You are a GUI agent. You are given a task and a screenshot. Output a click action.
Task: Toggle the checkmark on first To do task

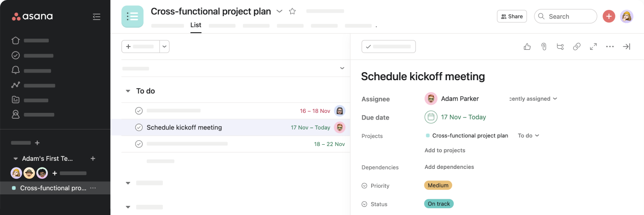pos(139,111)
